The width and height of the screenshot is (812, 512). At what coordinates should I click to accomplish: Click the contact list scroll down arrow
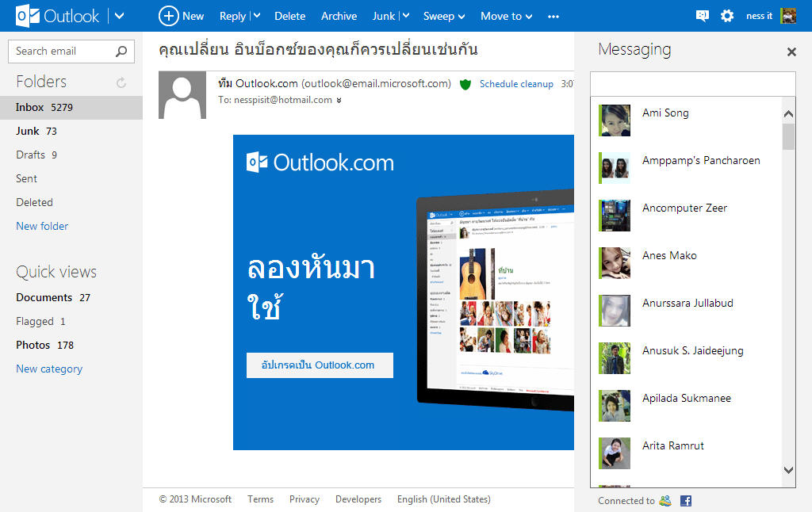point(788,470)
